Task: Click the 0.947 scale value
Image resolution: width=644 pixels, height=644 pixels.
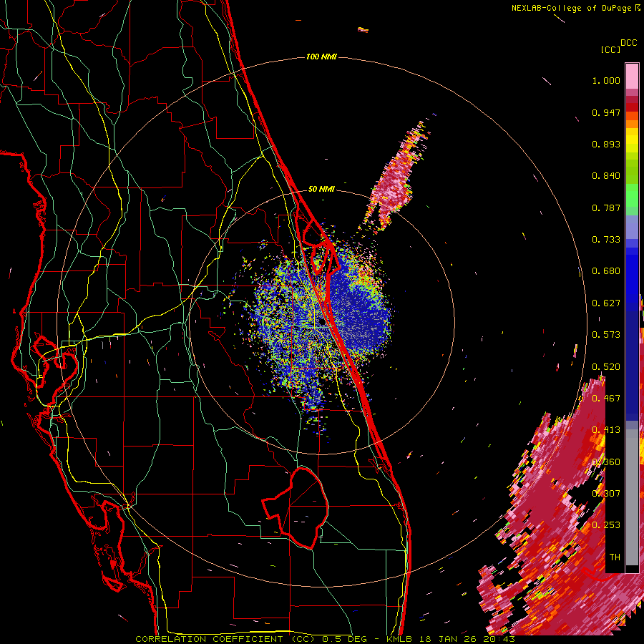Action: pyautogui.click(x=606, y=112)
